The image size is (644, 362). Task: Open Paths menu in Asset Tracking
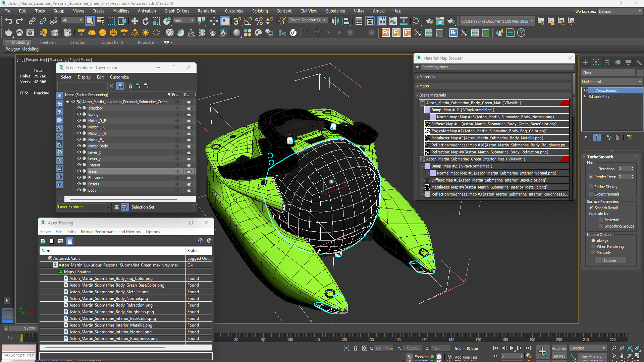click(x=71, y=232)
